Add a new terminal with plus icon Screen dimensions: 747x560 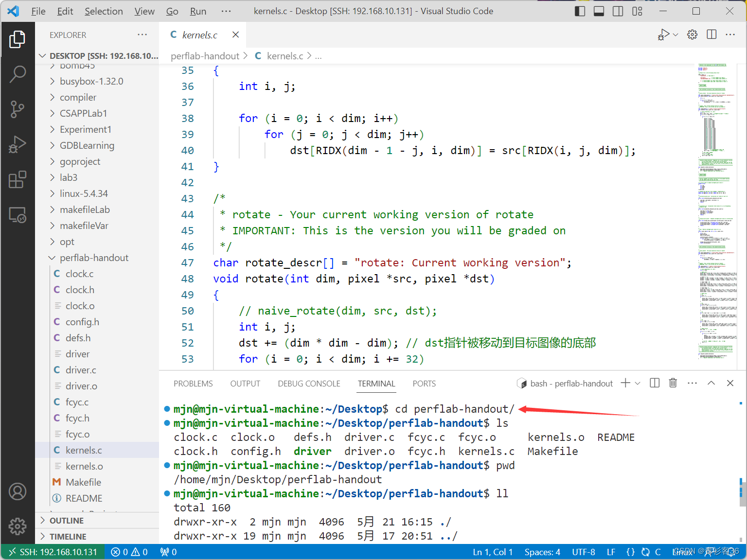(625, 383)
